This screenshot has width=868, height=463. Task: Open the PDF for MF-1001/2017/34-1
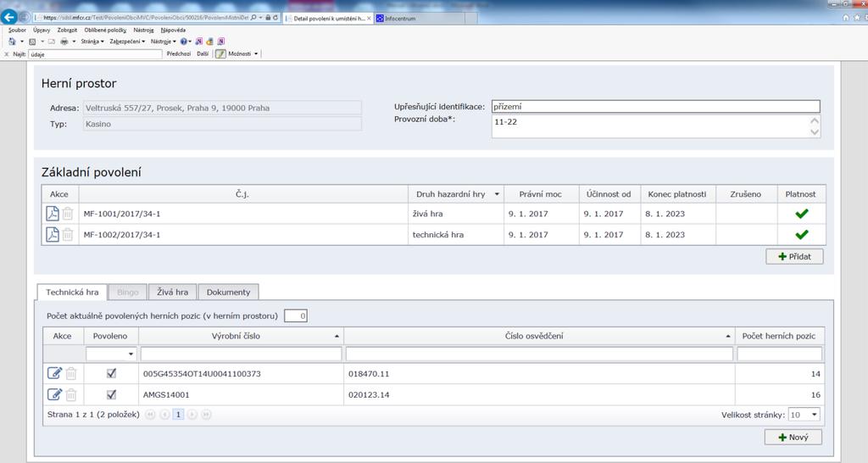(x=53, y=213)
